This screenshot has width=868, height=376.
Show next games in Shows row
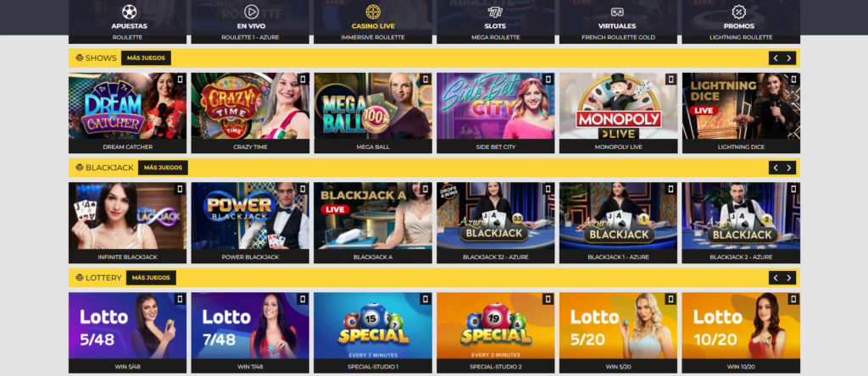pyautogui.click(x=789, y=58)
